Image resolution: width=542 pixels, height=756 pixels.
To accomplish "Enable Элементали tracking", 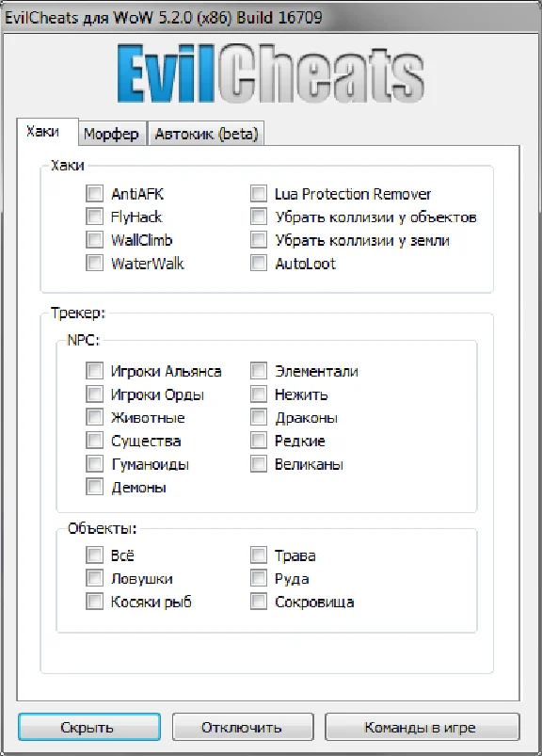I will pos(259,371).
